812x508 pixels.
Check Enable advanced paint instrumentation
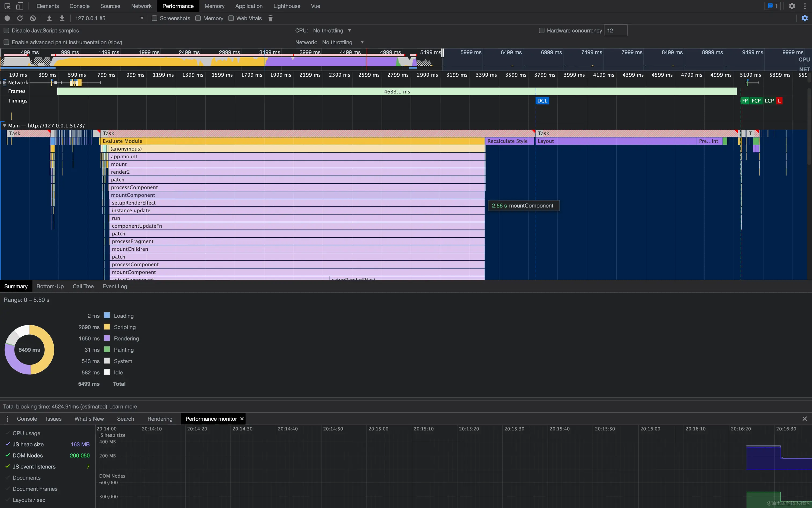[x=6, y=42]
